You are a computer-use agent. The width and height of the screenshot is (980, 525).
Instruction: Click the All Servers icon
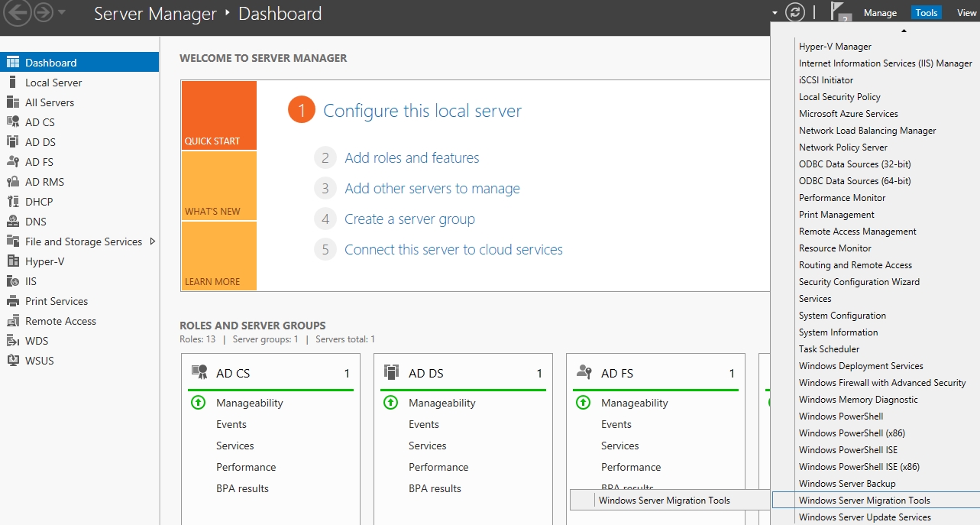click(x=12, y=102)
